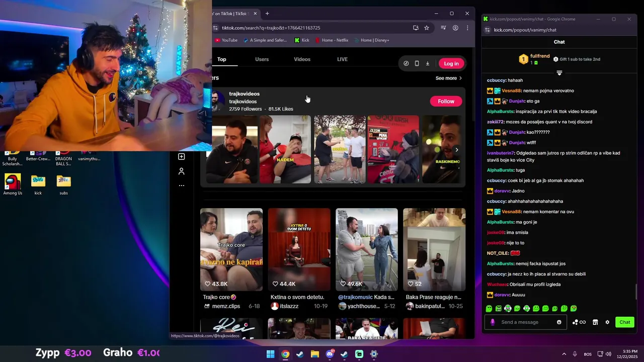Open Baka Prase reaguje video thumbnail
The image size is (644, 362).
click(434, 249)
